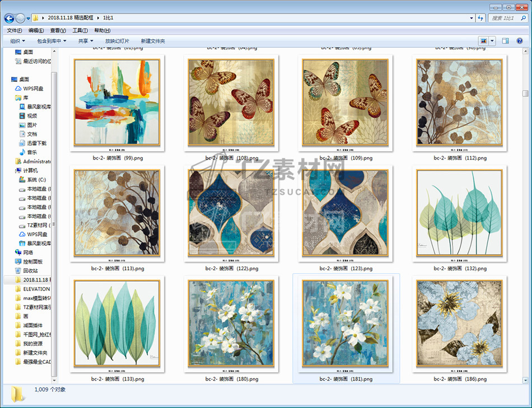
Task: Open the 查看(V) menu
Action: point(58,30)
